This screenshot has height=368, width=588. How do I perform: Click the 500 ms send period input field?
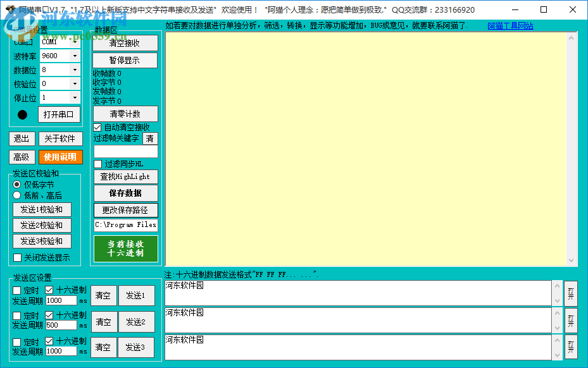pyautogui.click(x=63, y=325)
